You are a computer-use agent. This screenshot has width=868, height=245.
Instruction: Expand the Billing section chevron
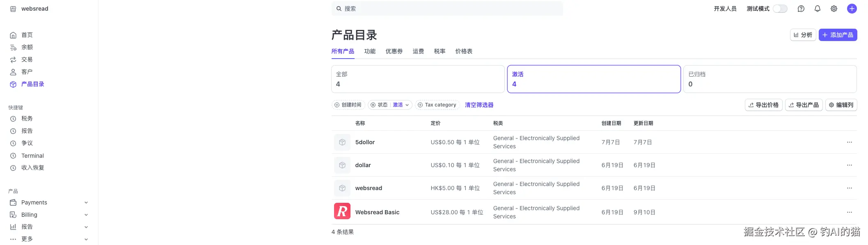(x=86, y=215)
